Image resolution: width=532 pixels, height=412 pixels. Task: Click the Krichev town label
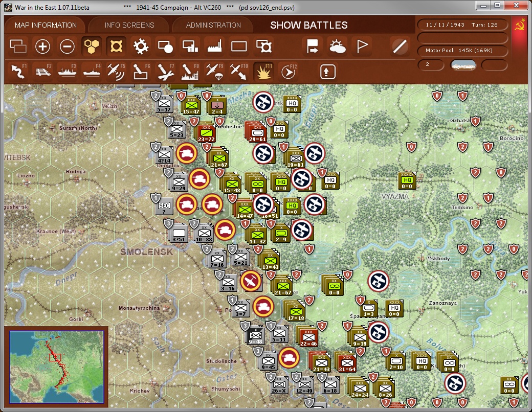140,391
